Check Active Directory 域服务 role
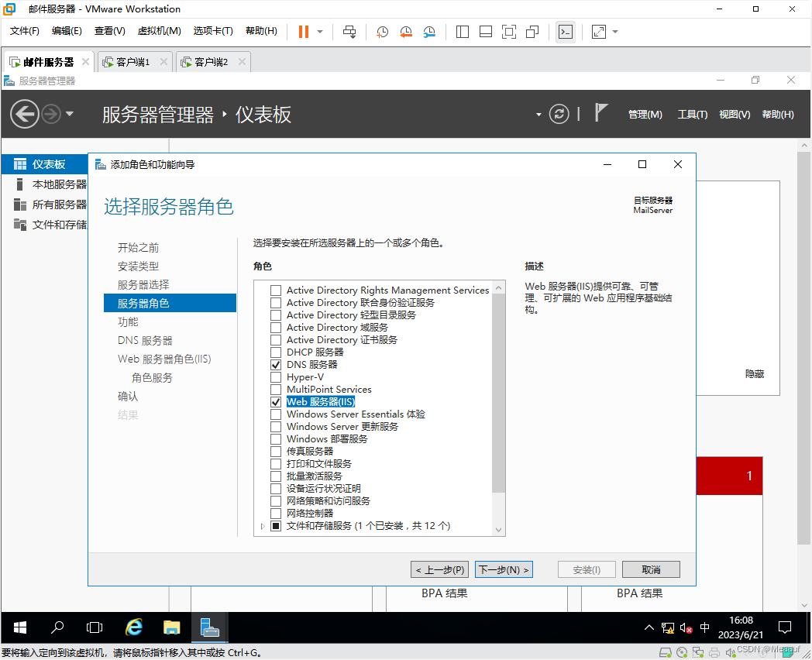The height and width of the screenshot is (660, 812). (276, 328)
